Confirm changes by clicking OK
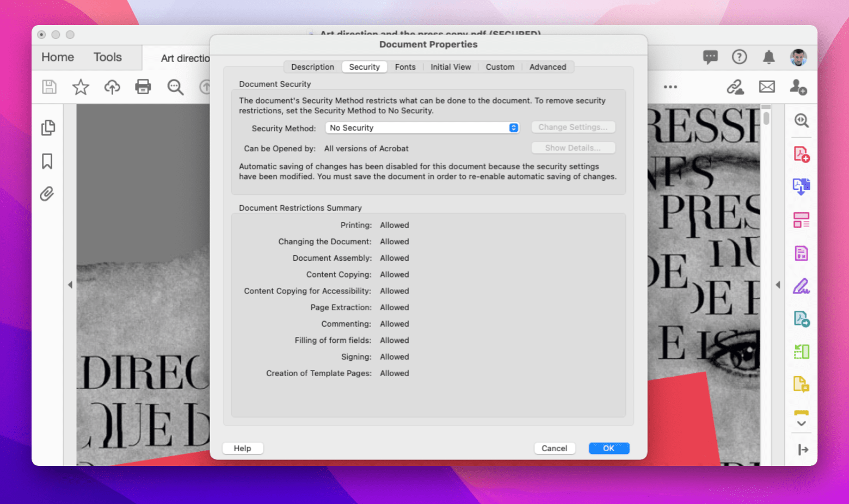Image resolution: width=849 pixels, height=504 pixels. pyautogui.click(x=608, y=448)
